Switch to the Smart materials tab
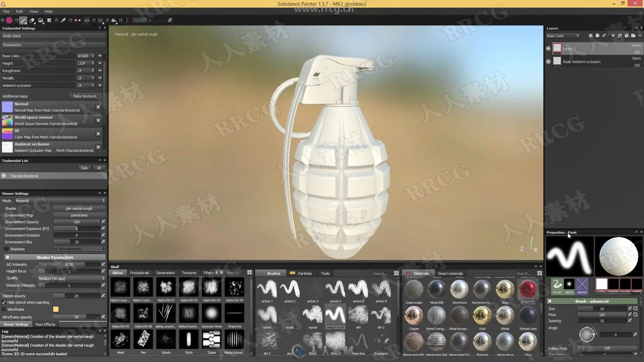 tap(450, 274)
